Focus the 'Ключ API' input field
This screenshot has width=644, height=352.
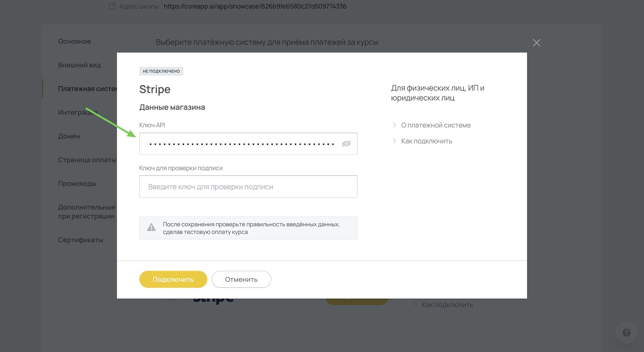pyautogui.click(x=248, y=144)
